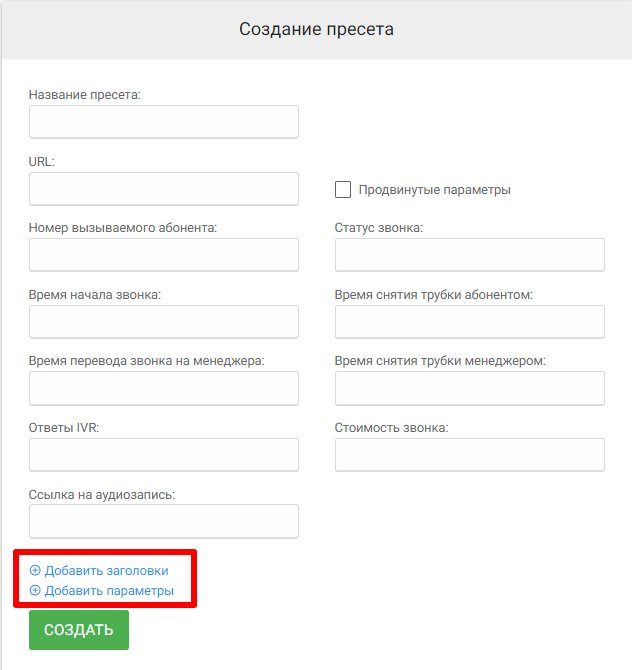632x670 pixels.
Task: Click into the 'URL' text field
Action: [x=164, y=188]
